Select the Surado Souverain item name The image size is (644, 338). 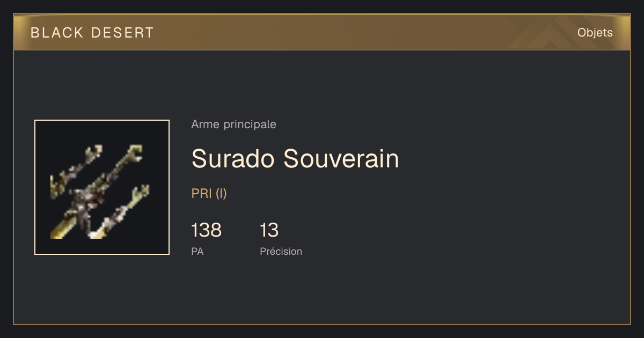click(x=295, y=159)
